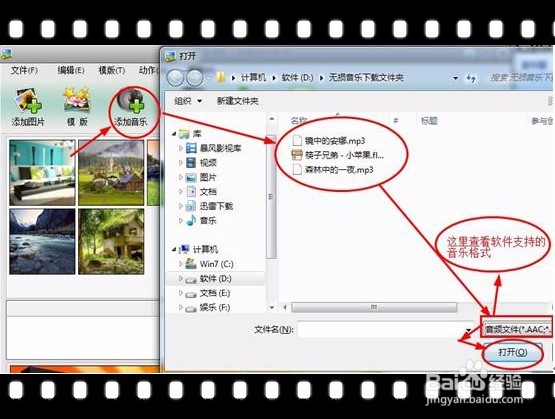Select 文档 library in navigation tree
Screen dimensions: 555x419
pyautogui.click(x=208, y=191)
